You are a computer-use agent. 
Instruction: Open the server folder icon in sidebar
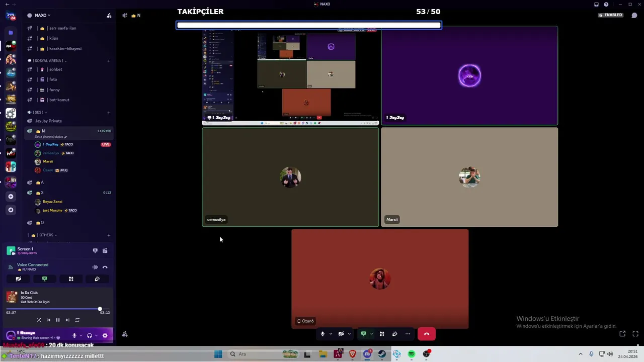pos(11,33)
